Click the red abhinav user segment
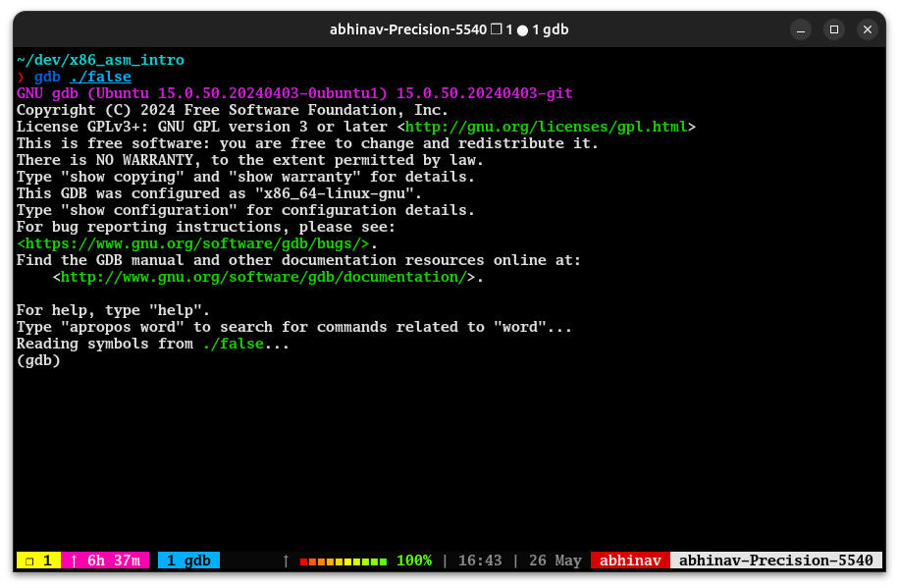Image resolution: width=899 pixels, height=588 pixels. coord(630,561)
